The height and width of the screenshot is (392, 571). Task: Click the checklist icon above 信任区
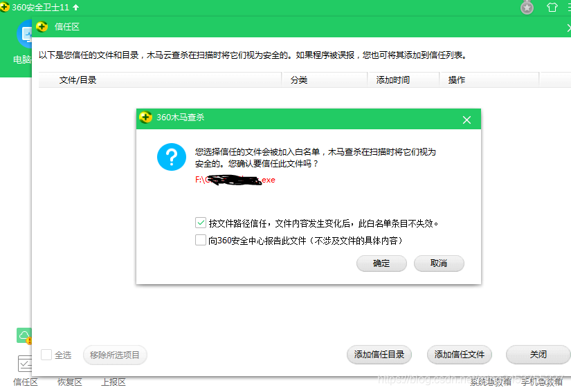pos(25,363)
